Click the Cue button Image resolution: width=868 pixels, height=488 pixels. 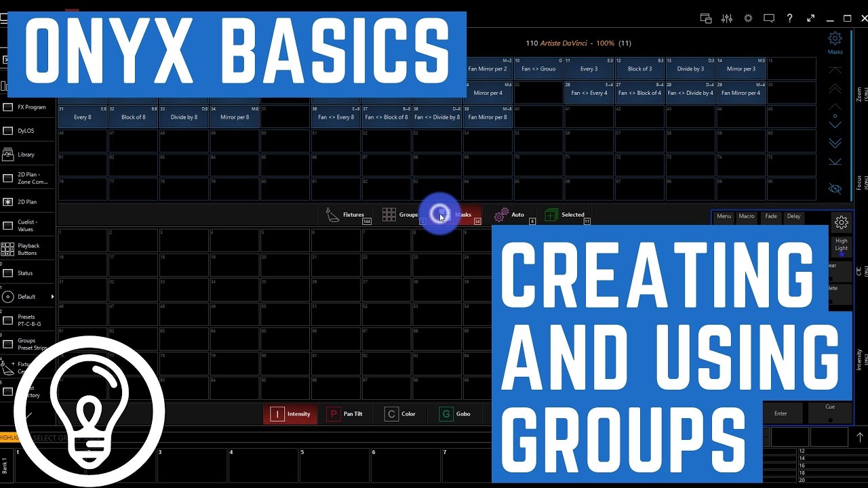coord(830,412)
